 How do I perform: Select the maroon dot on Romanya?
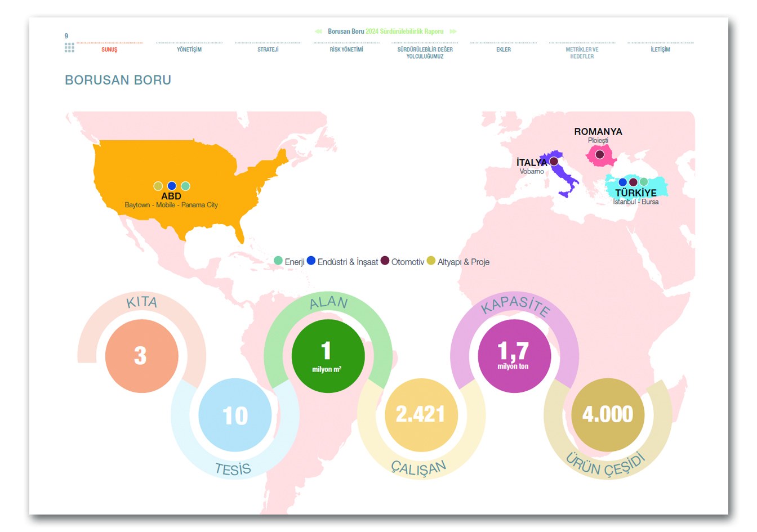[x=600, y=154]
